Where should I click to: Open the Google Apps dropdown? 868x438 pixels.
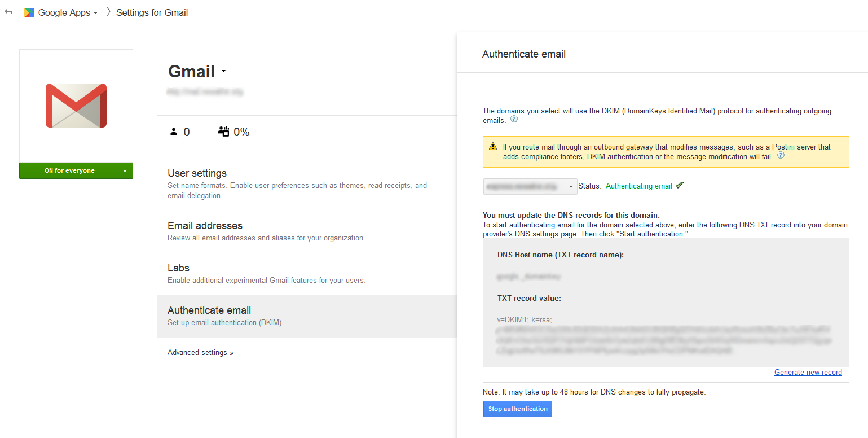point(68,12)
